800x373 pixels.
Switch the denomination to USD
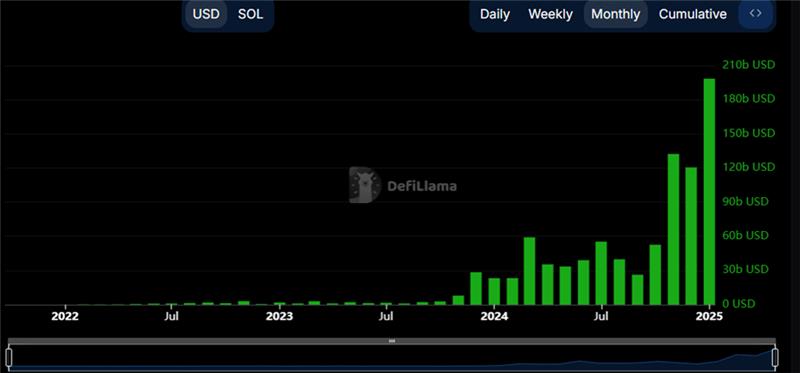tap(206, 14)
